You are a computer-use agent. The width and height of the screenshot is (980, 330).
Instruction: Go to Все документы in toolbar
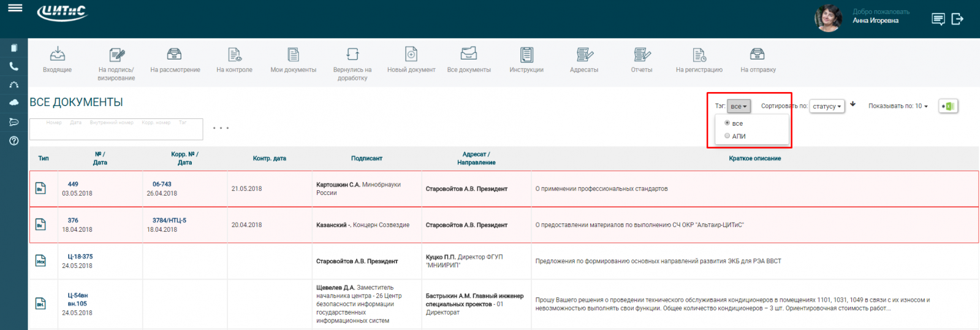click(469, 55)
